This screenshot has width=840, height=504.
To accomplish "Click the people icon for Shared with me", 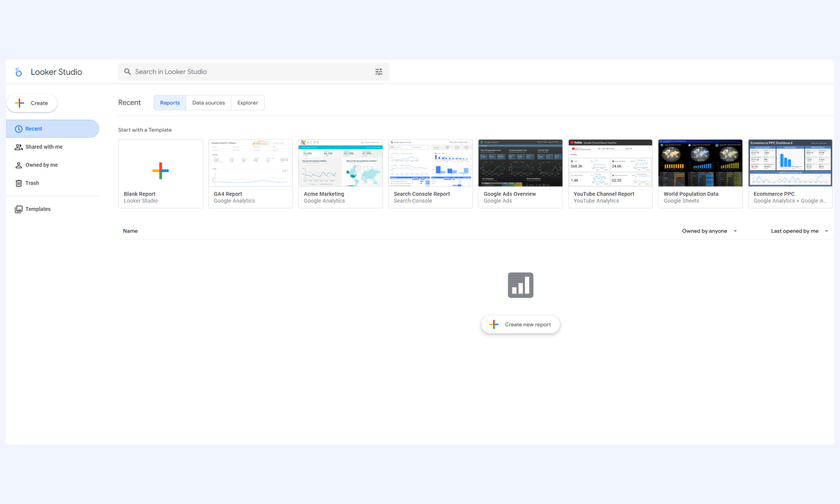I will click(x=18, y=147).
